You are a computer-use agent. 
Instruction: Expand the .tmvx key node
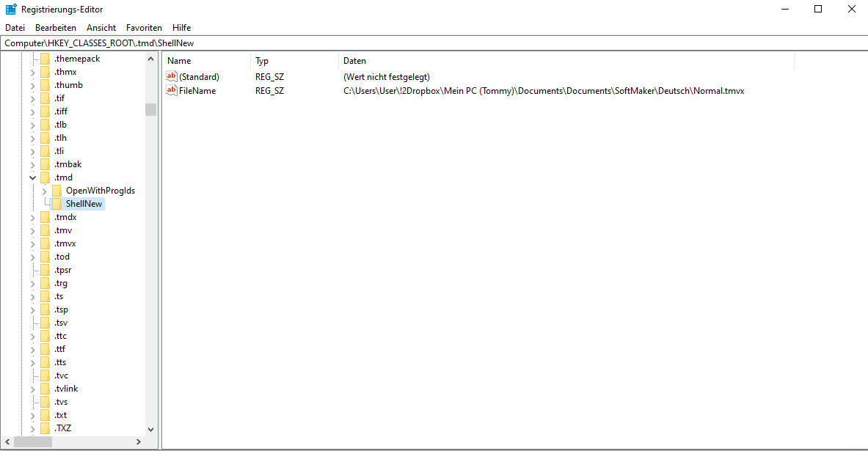(32, 243)
